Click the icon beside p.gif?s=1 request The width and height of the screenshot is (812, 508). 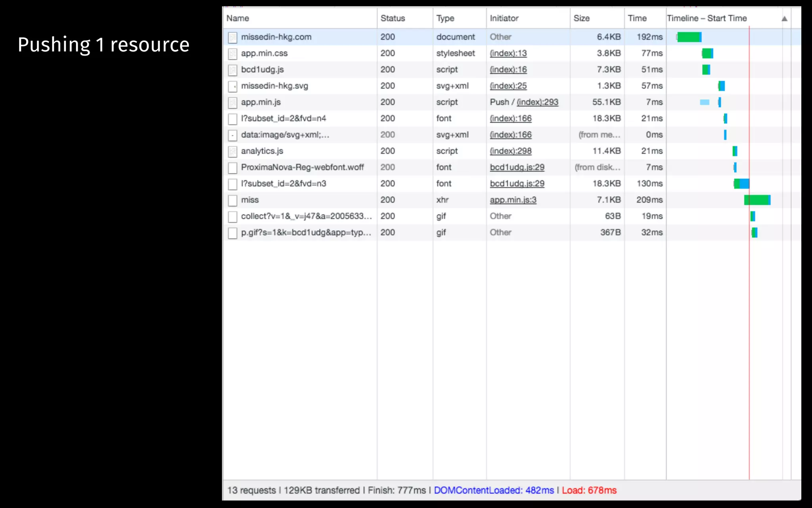click(232, 233)
